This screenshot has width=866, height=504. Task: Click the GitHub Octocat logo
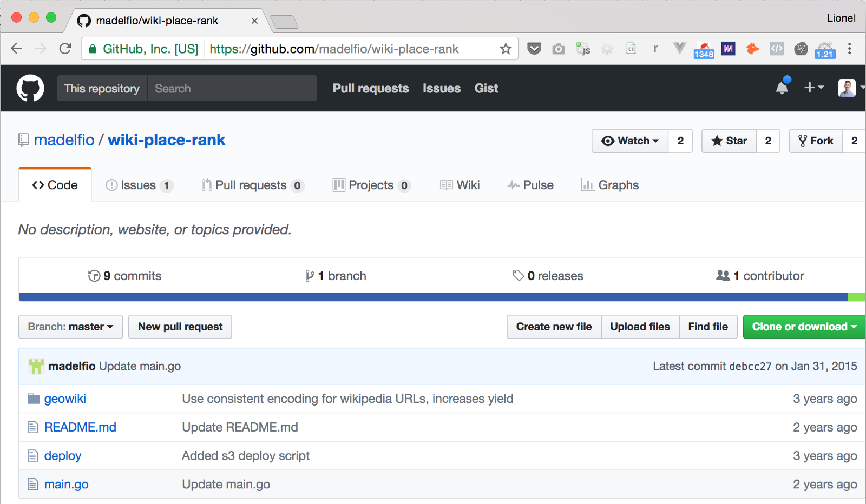point(30,88)
